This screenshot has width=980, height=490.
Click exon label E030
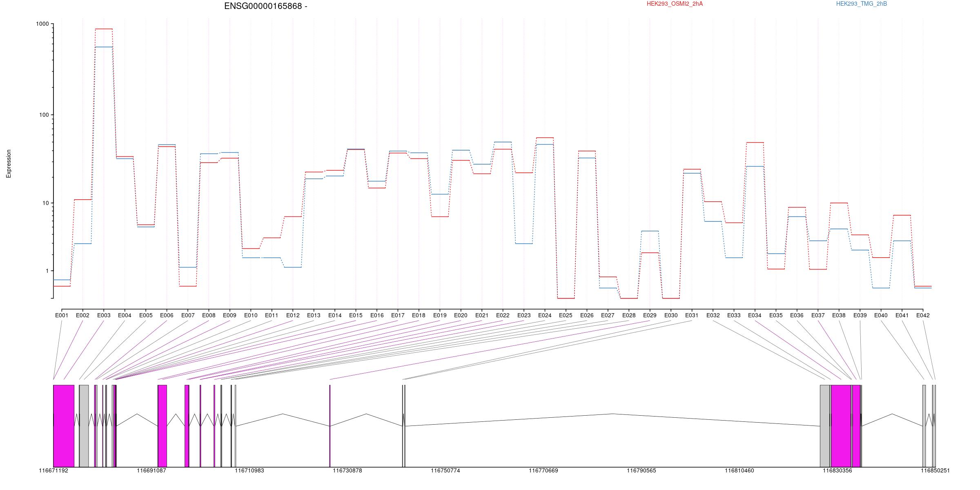coord(671,316)
